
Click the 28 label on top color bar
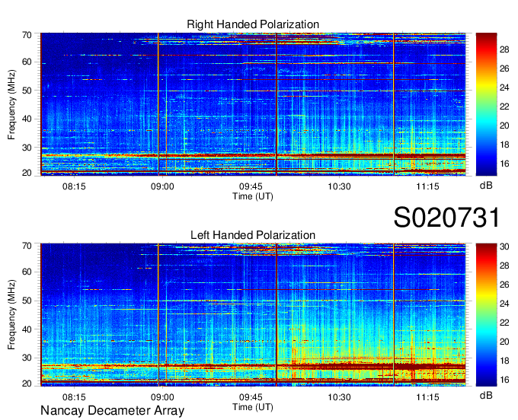(x=504, y=49)
